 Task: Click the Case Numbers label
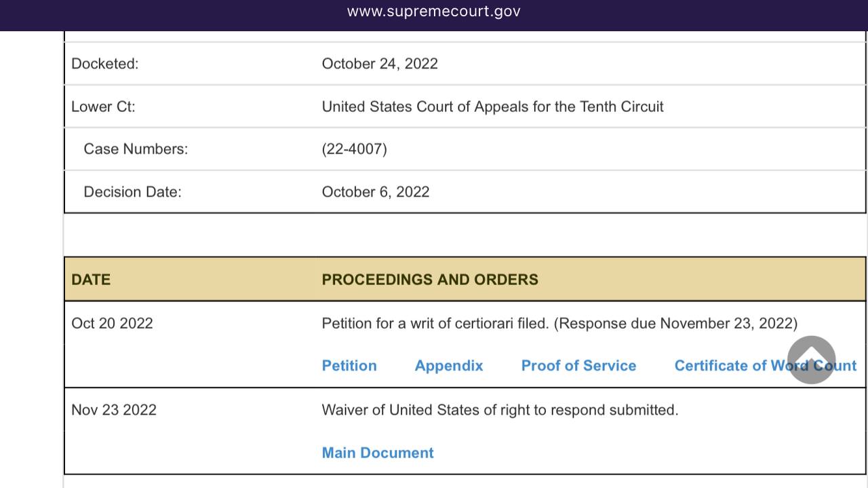[x=136, y=149]
